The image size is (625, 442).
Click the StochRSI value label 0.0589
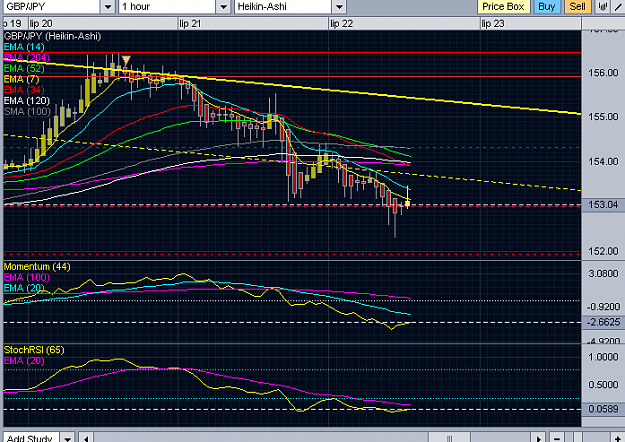coord(603,409)
